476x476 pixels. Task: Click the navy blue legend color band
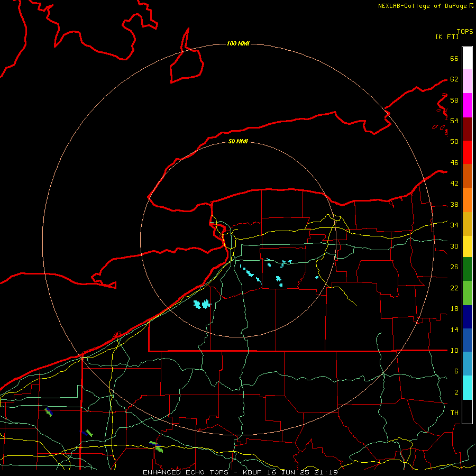tap(467, 317)
